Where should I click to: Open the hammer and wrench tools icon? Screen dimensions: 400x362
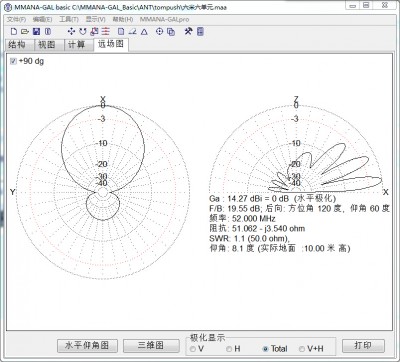[188, 31]
